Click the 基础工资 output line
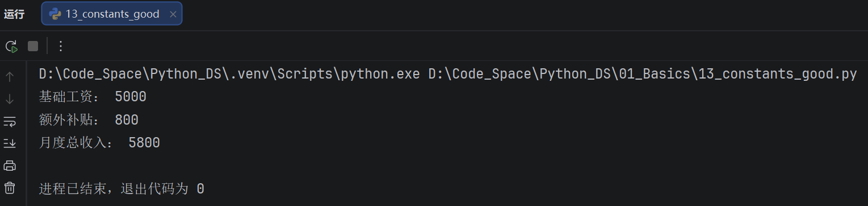868x206 pixels. pyautogui.click(x=93, y=97)
